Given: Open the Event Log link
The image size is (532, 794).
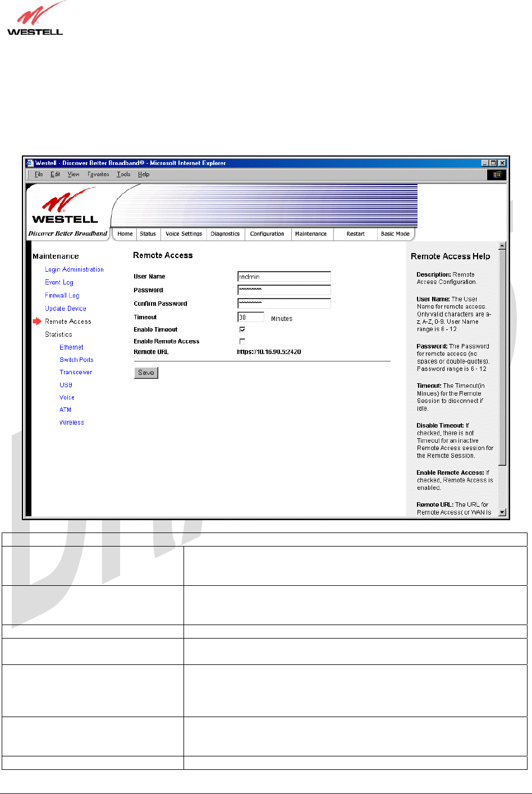Looking at the screenshot, I should (x=59, y=282).
